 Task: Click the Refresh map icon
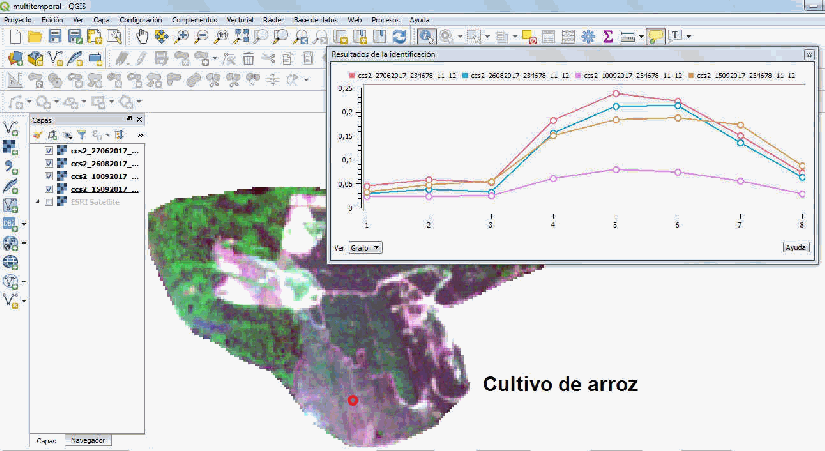[398, 37]
